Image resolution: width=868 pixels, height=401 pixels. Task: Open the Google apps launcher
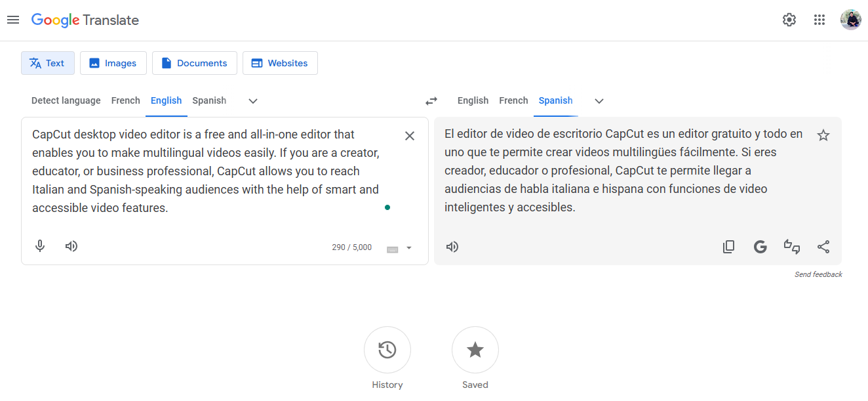(819, 20)
